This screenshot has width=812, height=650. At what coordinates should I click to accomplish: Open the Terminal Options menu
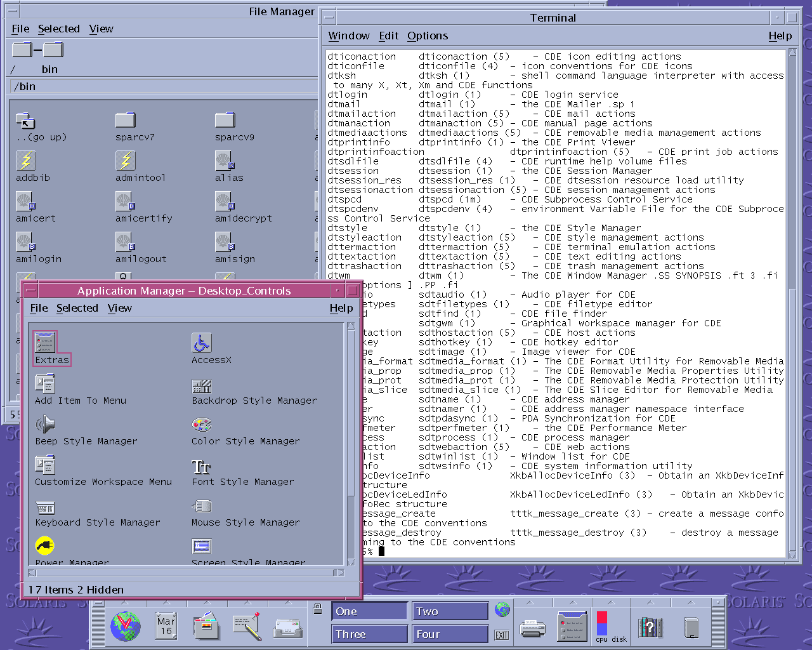coord(428,36)
